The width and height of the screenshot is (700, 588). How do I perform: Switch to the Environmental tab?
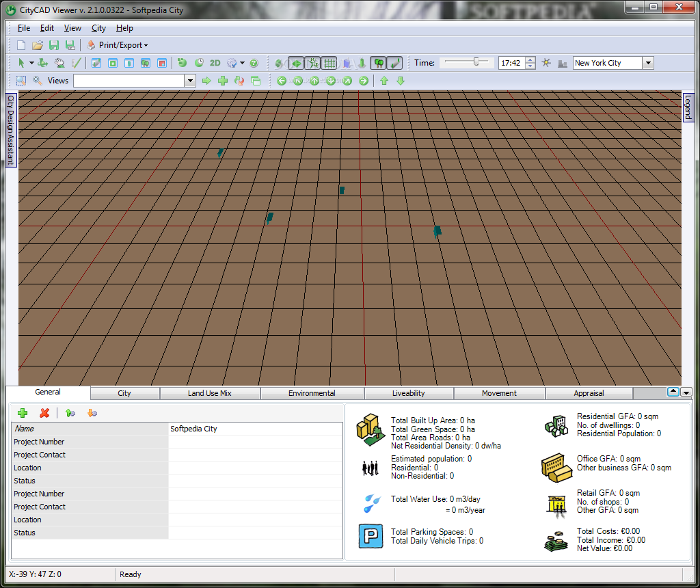(312, 393)
